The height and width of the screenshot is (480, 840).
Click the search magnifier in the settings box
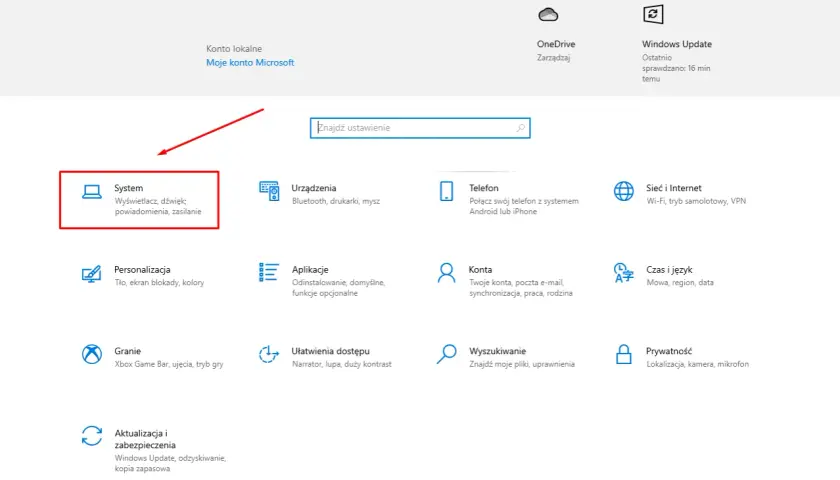(521, 128)
